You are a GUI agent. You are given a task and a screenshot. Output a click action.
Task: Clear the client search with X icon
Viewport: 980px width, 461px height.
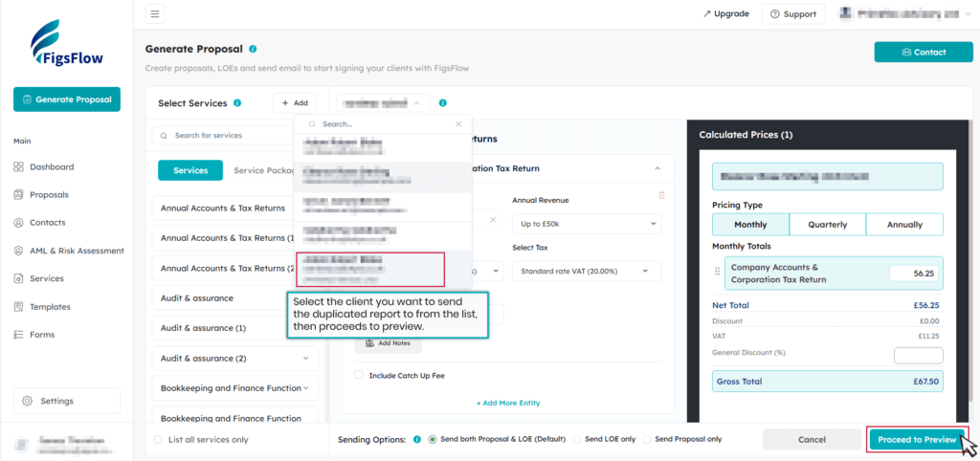click(458, 124)
